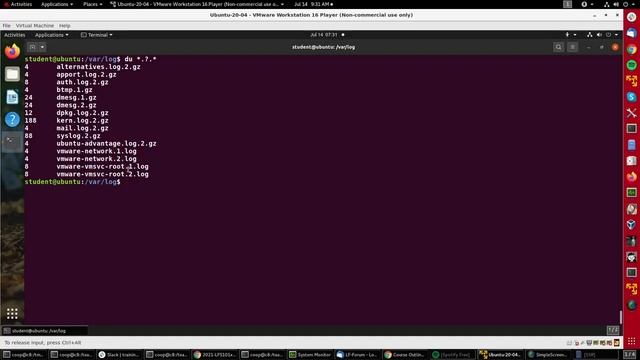
Task: Click host keyboard layout indicator
Action: coord(567,4)
